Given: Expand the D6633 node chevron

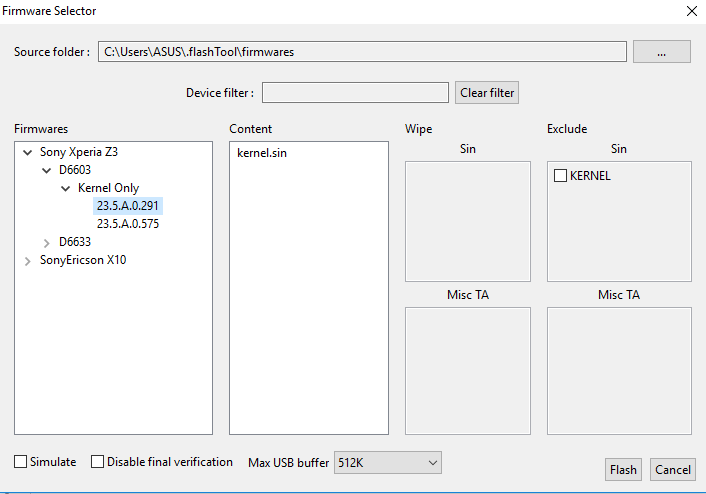Looking at the screenshot, I should (x=46, y=243).
